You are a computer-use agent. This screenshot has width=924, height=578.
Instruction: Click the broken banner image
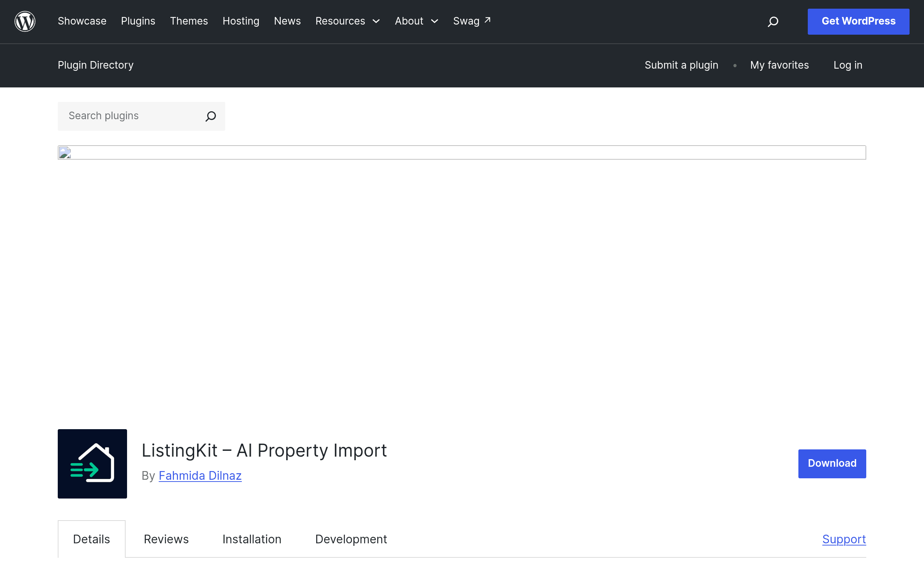point(462,152)
